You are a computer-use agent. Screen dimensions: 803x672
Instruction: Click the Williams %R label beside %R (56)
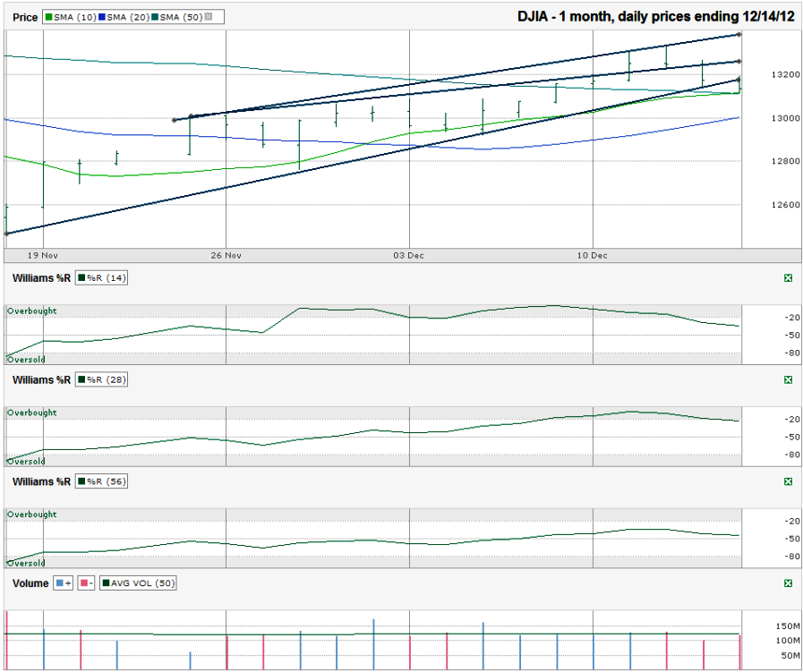coord(41,481)
